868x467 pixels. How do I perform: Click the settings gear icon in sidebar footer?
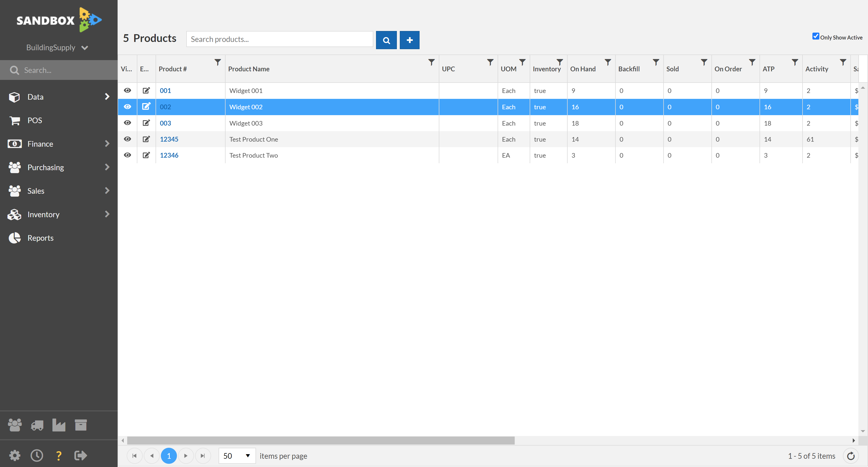coord(14,456)
